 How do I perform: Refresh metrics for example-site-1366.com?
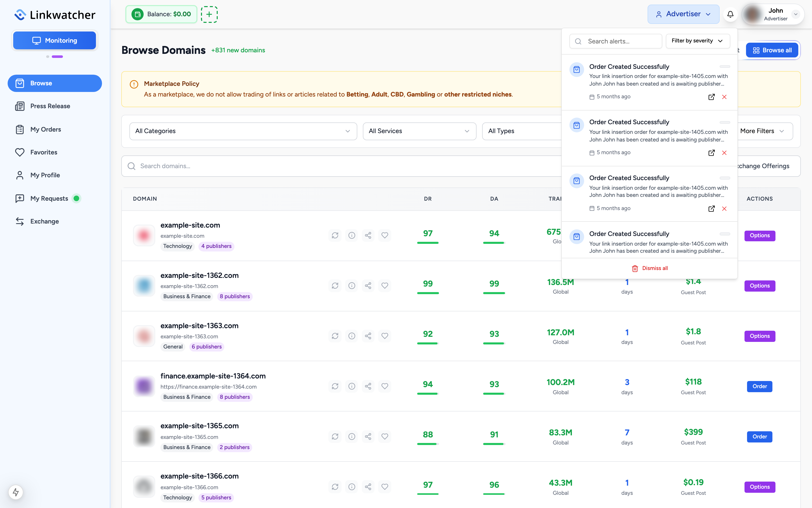[x=335, y=487]
